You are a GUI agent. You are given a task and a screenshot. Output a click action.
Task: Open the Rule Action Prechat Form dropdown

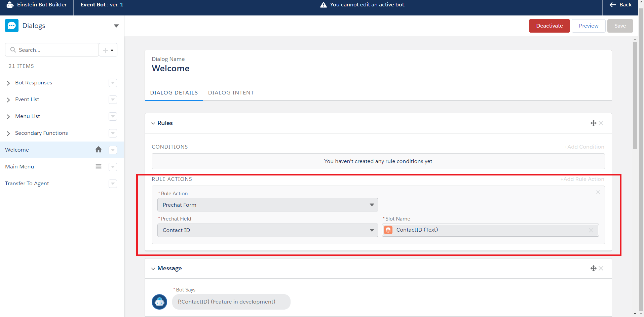(x=268, y=205)
